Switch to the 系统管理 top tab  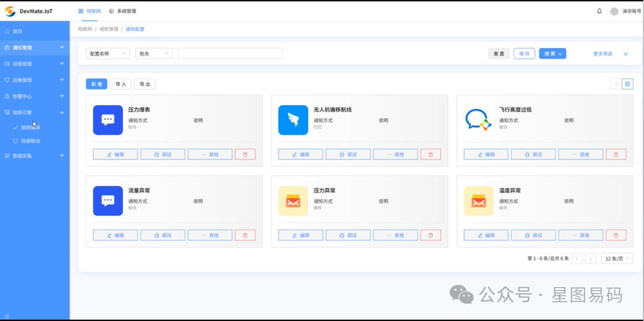pos(122,11)
